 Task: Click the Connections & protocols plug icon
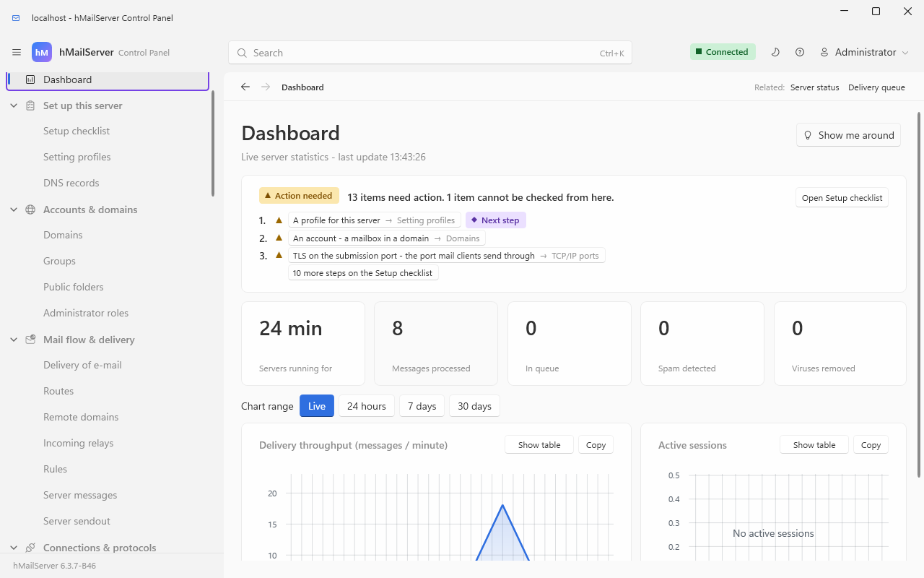point(30,548)
